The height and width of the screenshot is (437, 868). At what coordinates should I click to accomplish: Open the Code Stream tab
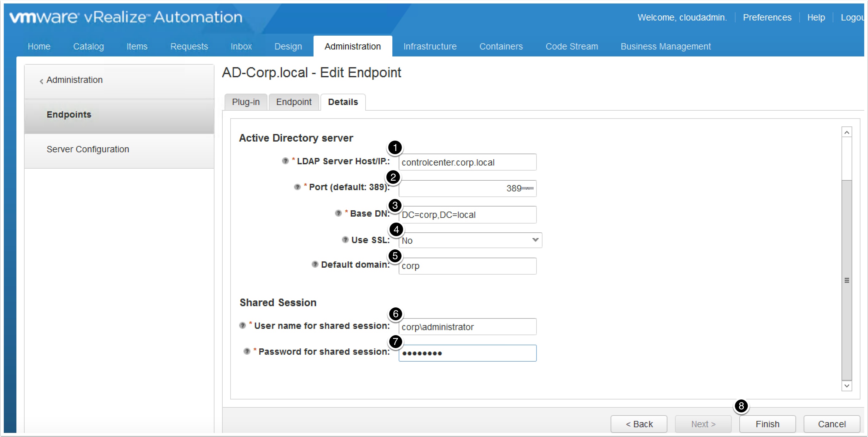point(572,46)
